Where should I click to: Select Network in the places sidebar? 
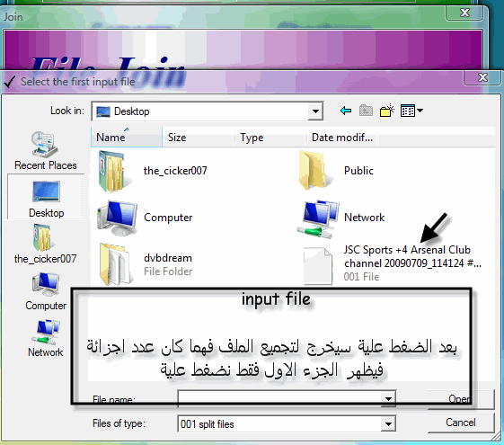click(46, 338)
